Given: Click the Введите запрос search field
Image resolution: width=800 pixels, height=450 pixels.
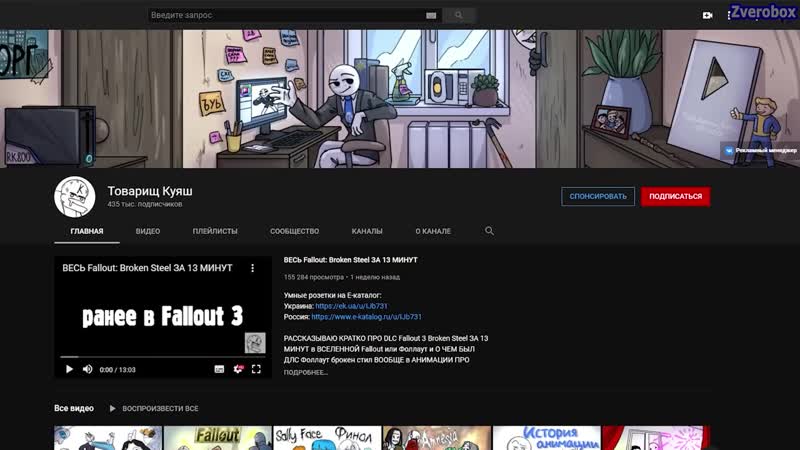Looking at the screenshot, I should [x=287, y=15].
